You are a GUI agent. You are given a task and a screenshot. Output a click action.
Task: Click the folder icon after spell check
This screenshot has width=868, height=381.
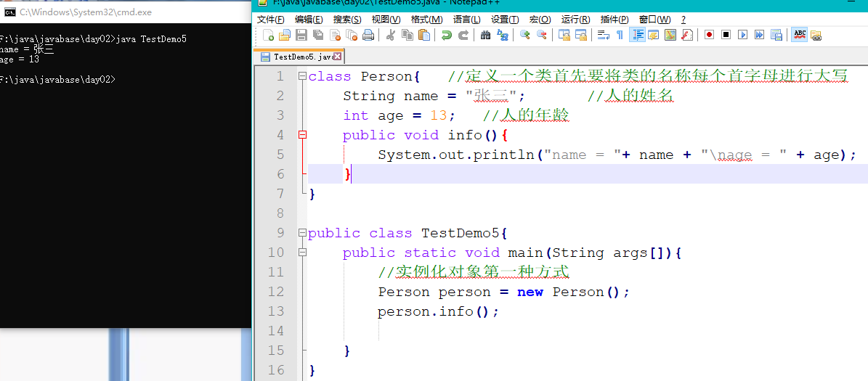(x=816, y=36)
